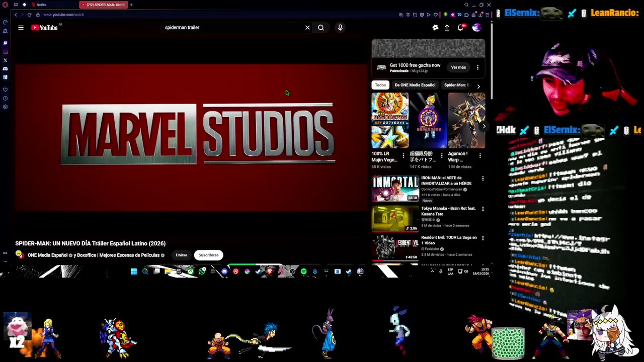Advance shorts shelf with next arrow
Image resolution: width=644 pixels, height=362 pixels.
pyautogui.click(x=484, y=126)
